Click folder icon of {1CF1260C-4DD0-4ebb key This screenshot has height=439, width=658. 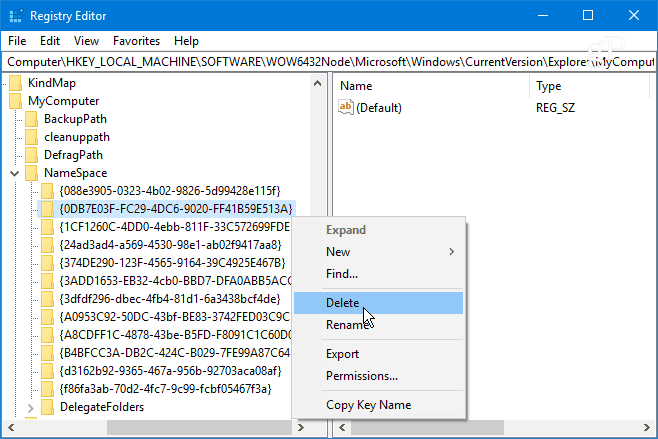47,227
